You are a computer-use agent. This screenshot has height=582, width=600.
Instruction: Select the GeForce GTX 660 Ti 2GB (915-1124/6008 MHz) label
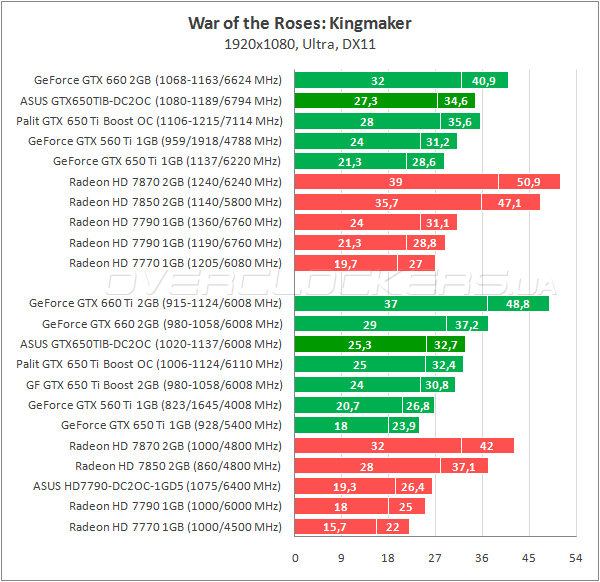point(156,304)
